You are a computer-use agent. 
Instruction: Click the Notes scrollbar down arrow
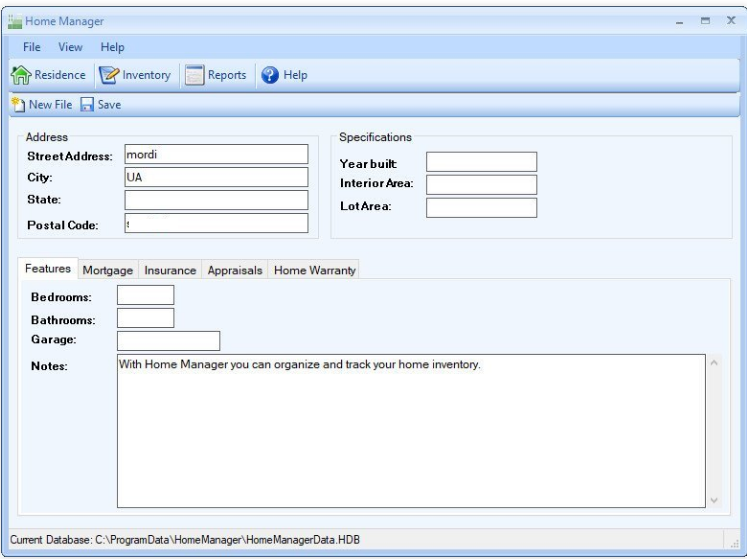pyautogui.click(x=714, y=500)
